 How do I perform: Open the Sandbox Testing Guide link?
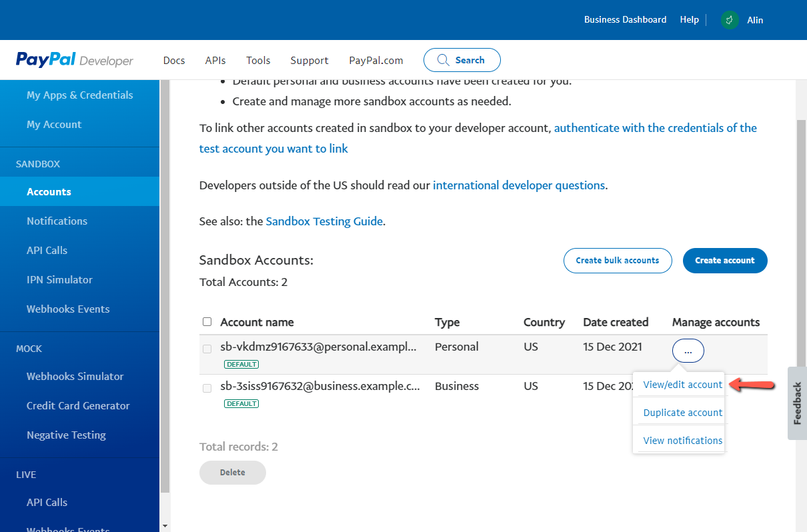click(x=324, y=221)
